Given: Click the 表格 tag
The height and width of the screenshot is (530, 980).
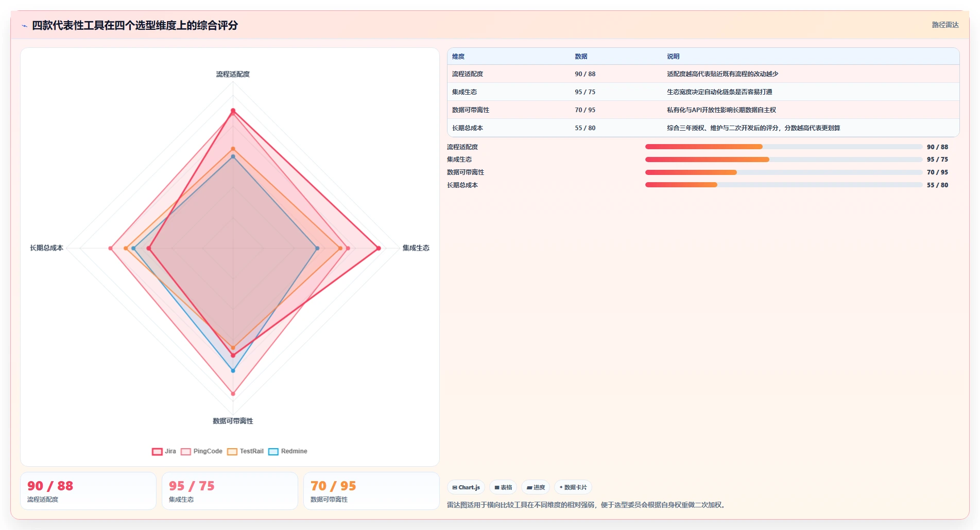Looking at the screenshot, I should pos(503,487).
